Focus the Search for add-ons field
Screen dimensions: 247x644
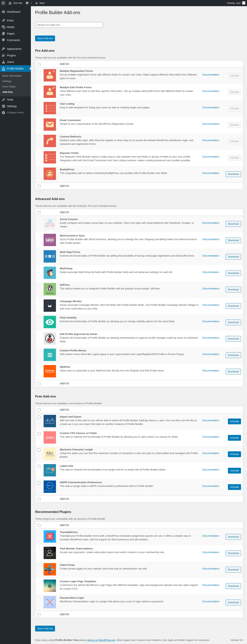click(x=69, y=25)
